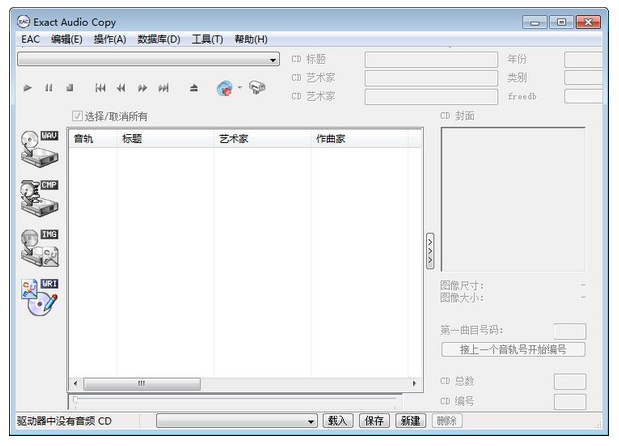Image resolution: width=619 pixels, height=446 pixels.
Task: Open the 数据库(D) menu
Action: point(159,39)
